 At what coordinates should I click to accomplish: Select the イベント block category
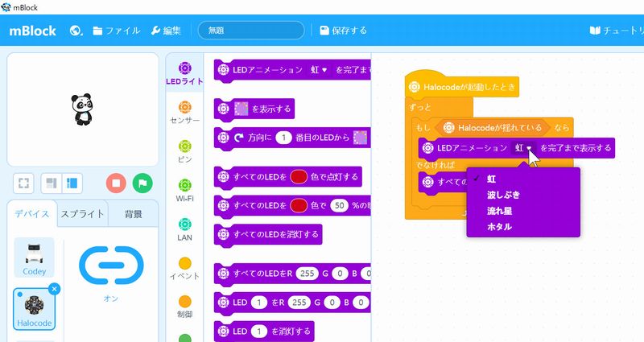(x=184, y=269)
